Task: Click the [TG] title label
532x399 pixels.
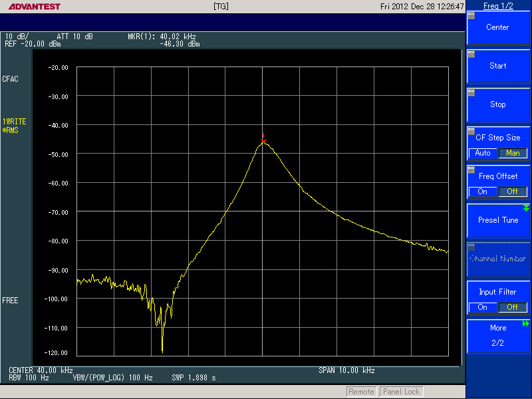Action: tap(221, 7)
